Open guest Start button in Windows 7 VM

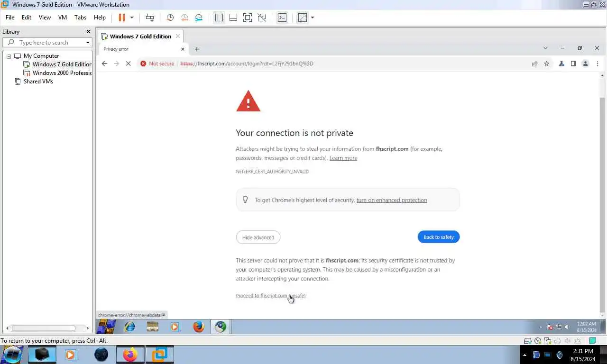[x=106, y=327]
